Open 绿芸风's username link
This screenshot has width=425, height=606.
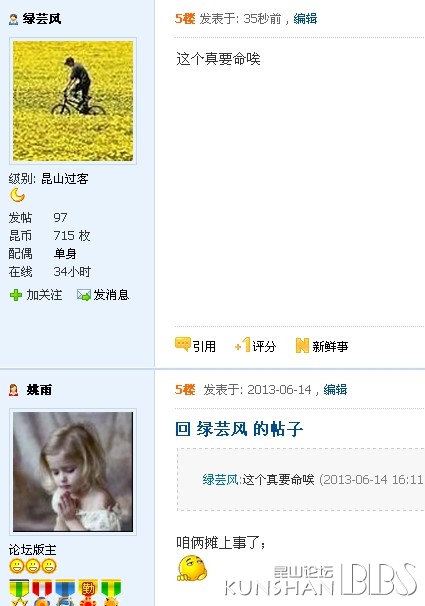click(x=42, y=19)
